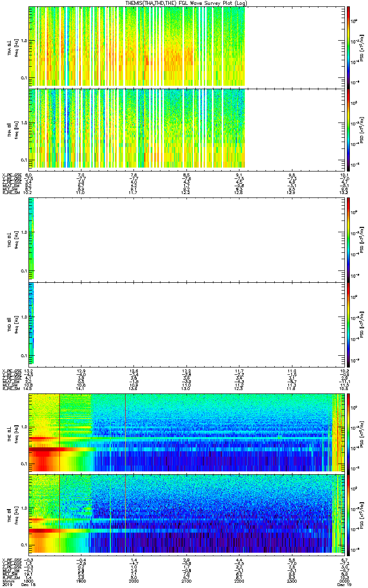368x588 pixels.
Task: Click the "2019" year label
Action: (8, 585)
